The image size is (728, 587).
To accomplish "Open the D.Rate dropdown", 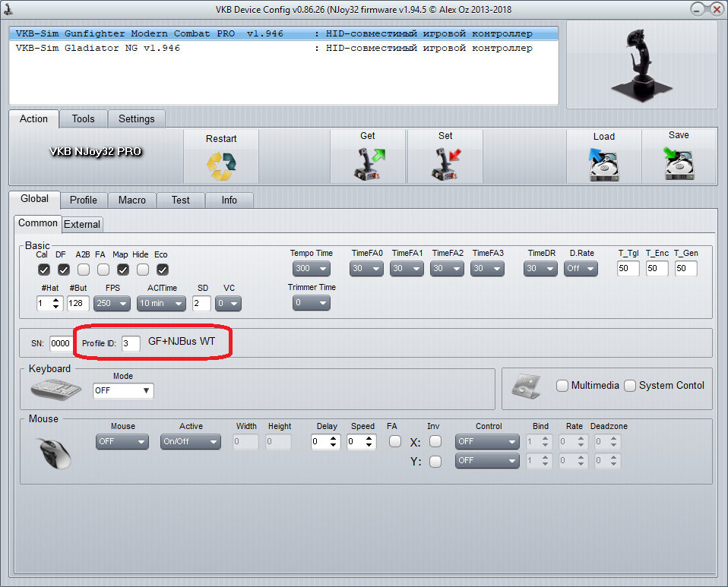I will [x=581, y=268].
